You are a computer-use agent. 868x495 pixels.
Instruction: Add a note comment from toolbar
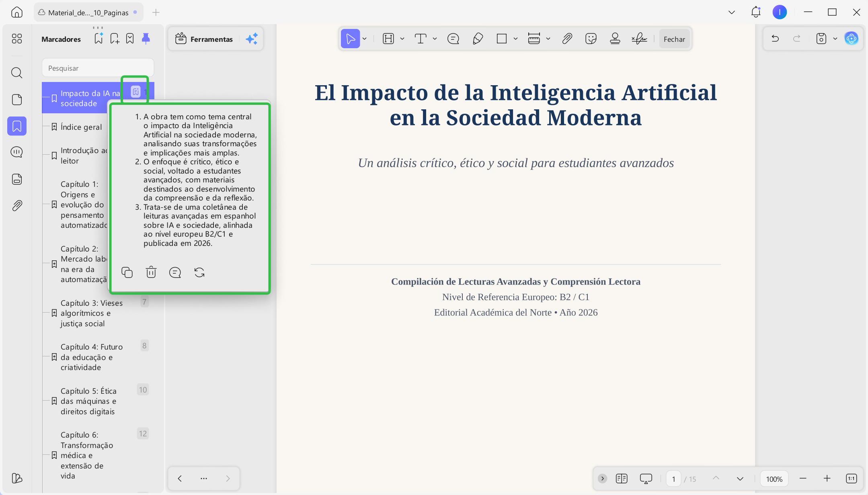click(x=453, y=39)
